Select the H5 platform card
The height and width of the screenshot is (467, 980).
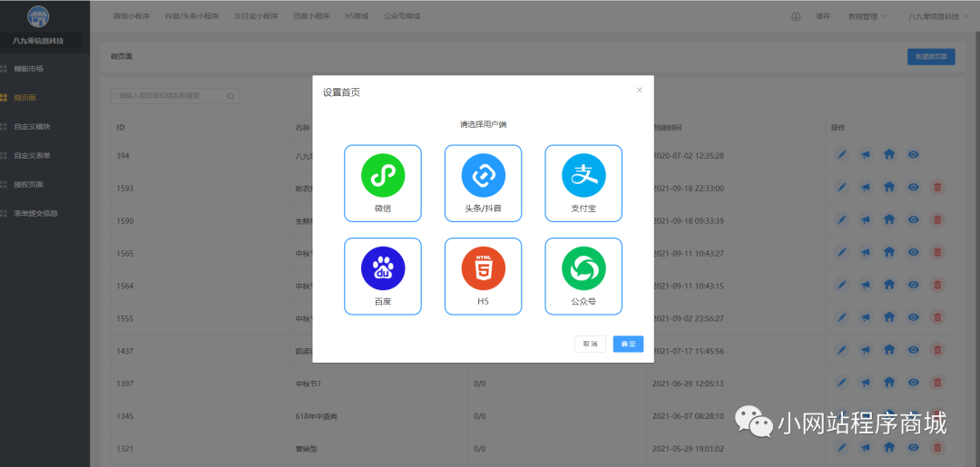(x=483, y=276)
